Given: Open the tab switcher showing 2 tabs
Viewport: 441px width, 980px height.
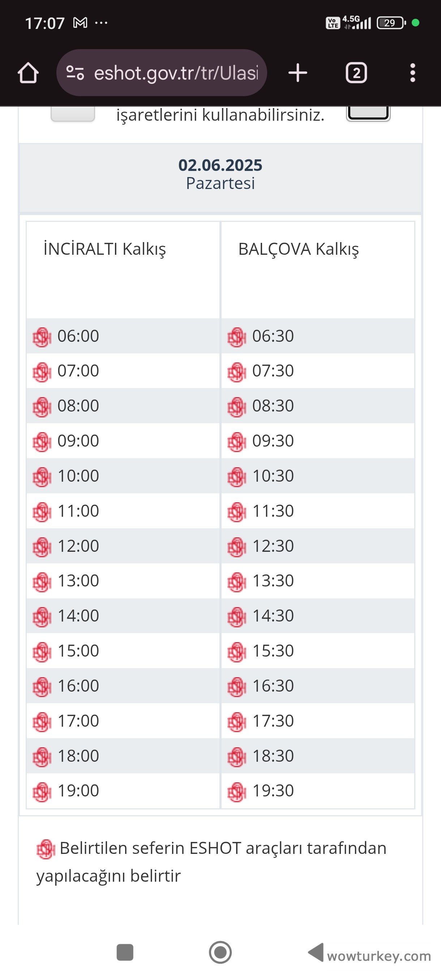Looking at the screenshot, I should (x=356, y=73).
